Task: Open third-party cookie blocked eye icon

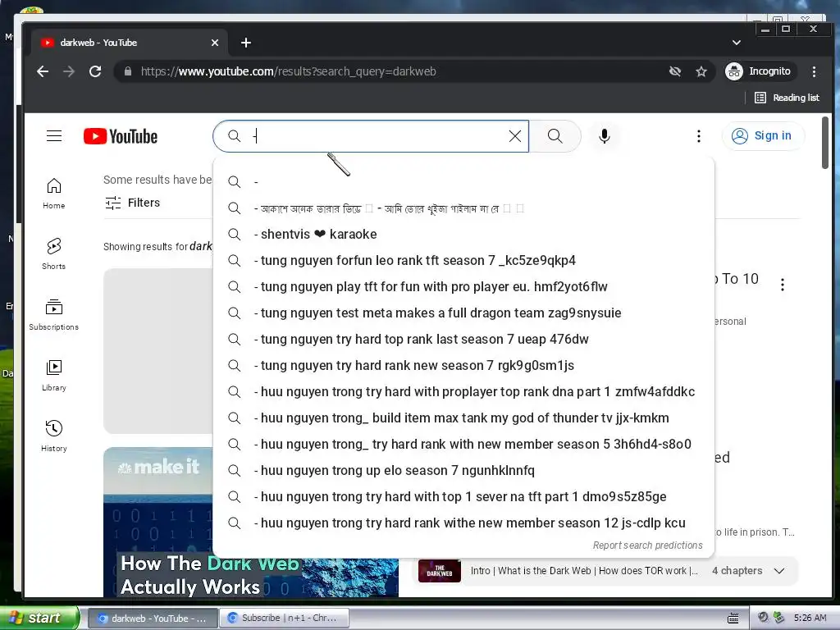Action: coord(675,71)
